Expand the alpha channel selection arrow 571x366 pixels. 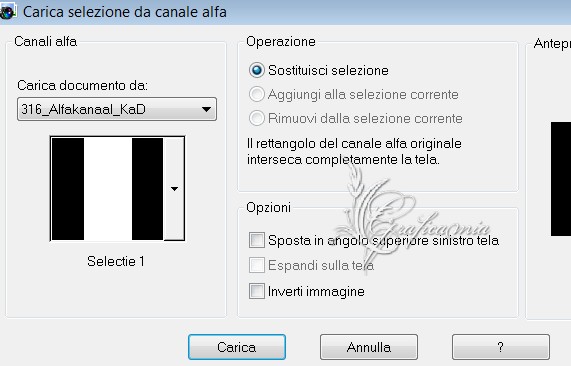pyautogui.click(x=174, y=189)
